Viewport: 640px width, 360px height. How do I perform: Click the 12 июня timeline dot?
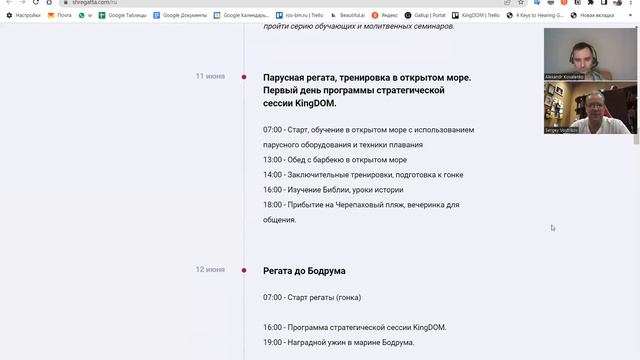(x=244, y=270)
